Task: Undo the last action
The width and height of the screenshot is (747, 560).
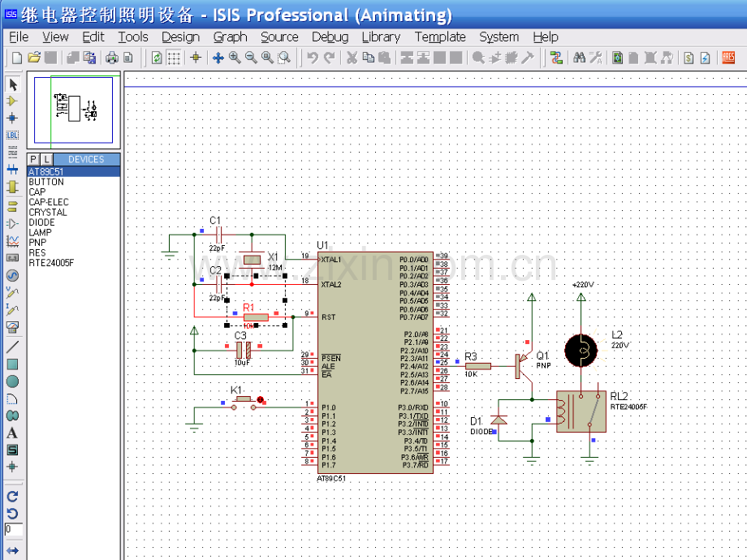Action: [x=312, y=58]
